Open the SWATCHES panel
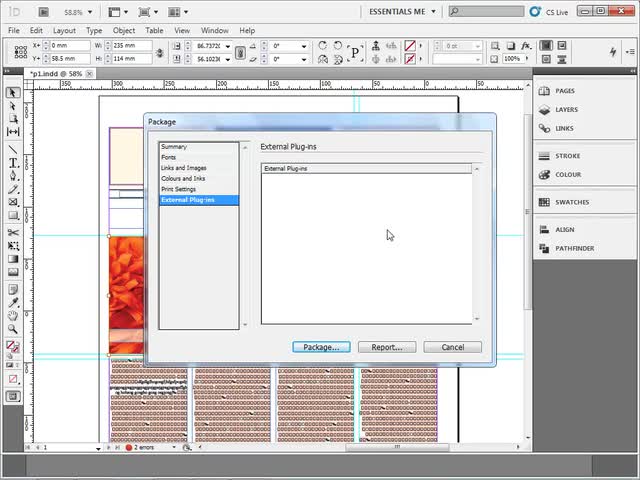This screenshot has height=480, width=640. pyautogui.click(x=572, y=202)
